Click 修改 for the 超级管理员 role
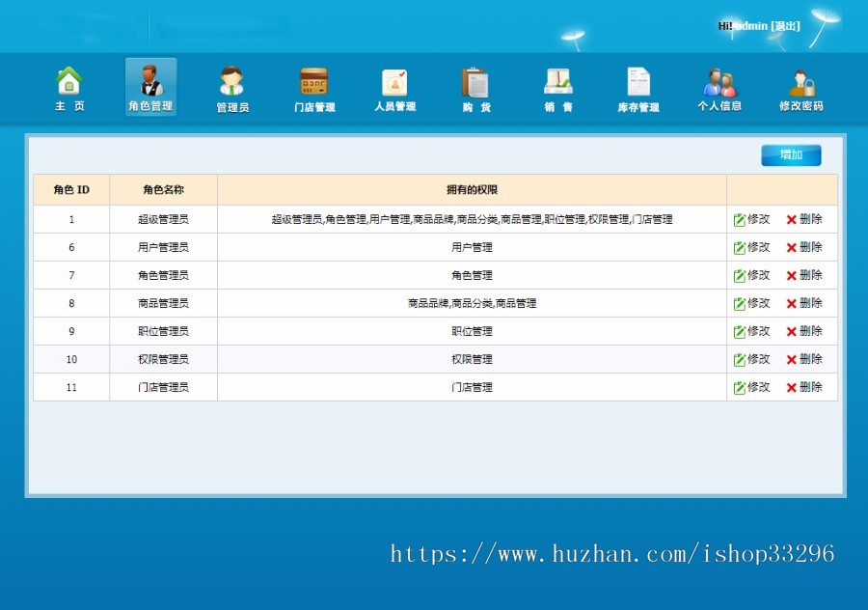Viewport: 868px width, 610px height. pyautogui.click(x=753, y=219)
